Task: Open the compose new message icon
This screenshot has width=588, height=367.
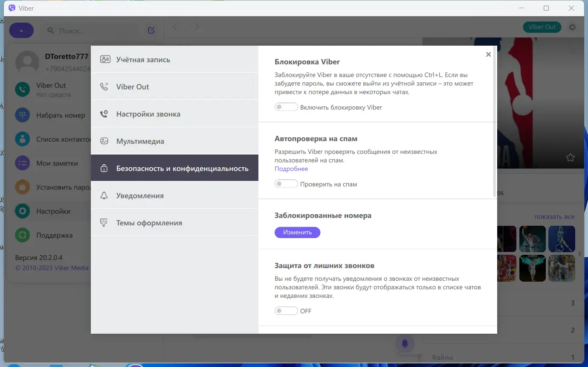Action: point(151,30)
